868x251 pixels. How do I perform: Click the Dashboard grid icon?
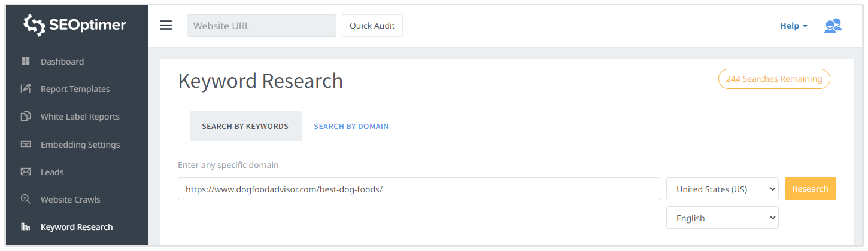[x=26, y=62]
